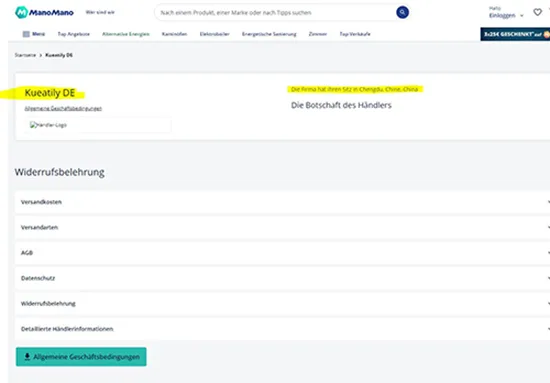This screenshot has height=383, width=550.
Task: Expand the Versandkosten section
Action: click(x=282, y=202)
